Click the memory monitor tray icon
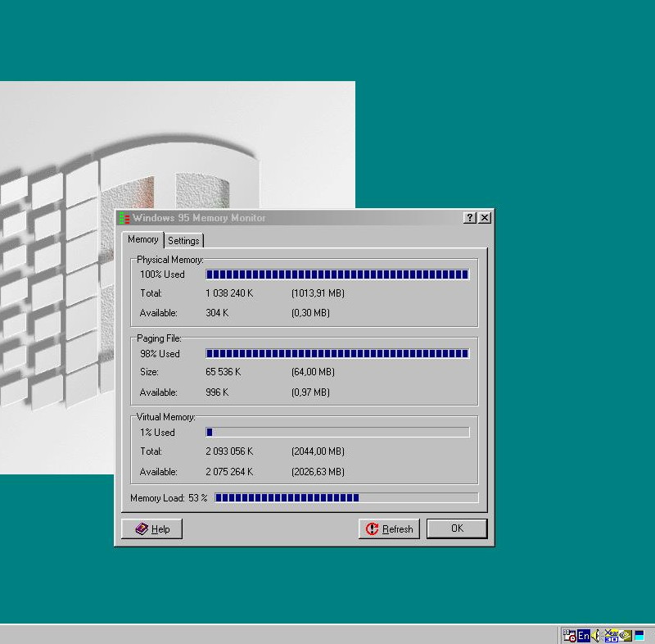Image resolution: width=655 pixels, height=644 pixels. coord(639,635)
